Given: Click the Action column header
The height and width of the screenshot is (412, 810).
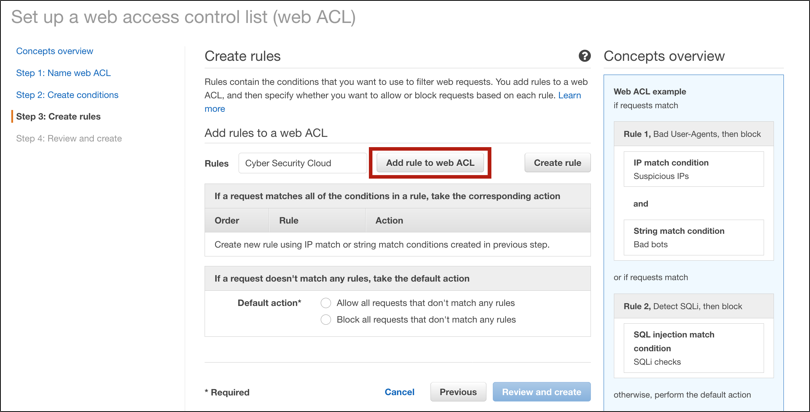Looking at the screenshot, I should click(x=389, y=220).
